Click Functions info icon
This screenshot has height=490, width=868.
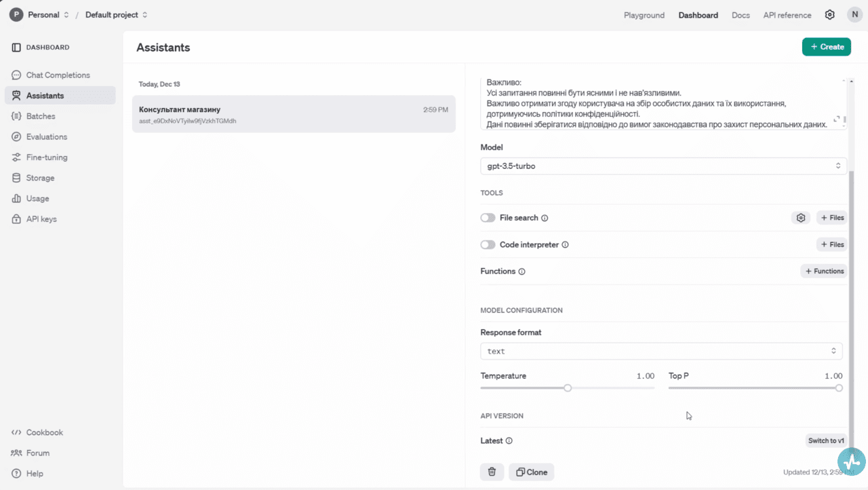click(522, 271)
